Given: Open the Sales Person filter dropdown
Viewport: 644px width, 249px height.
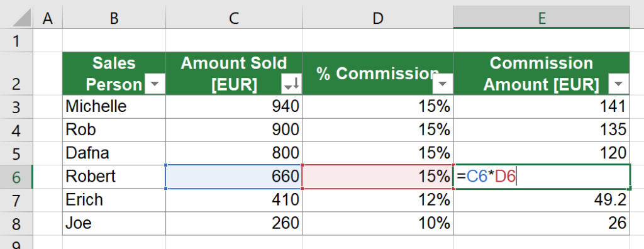Looking at the screenshot, I should coord(155,84).
